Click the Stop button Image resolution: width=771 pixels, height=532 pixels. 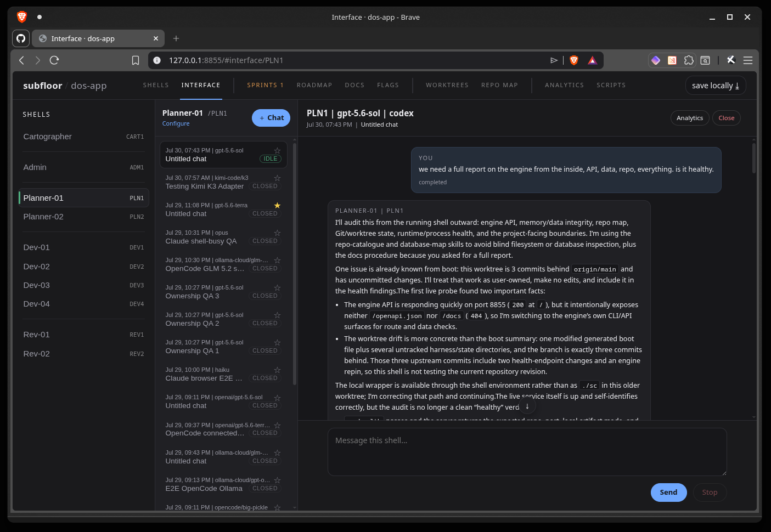(710, 493)
